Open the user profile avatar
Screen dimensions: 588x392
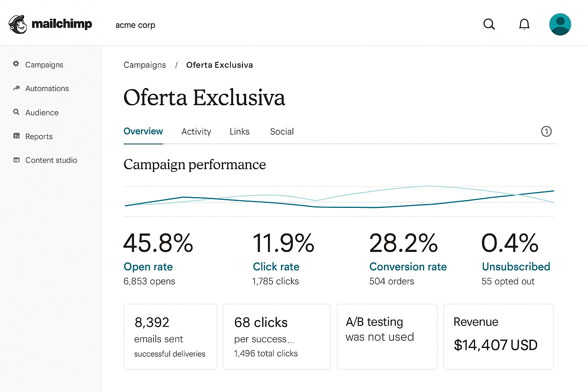[560, 24]
